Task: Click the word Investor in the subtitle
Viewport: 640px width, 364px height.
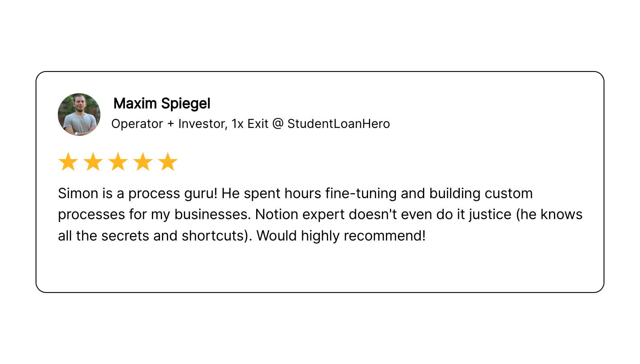Action: coord(202,124)
